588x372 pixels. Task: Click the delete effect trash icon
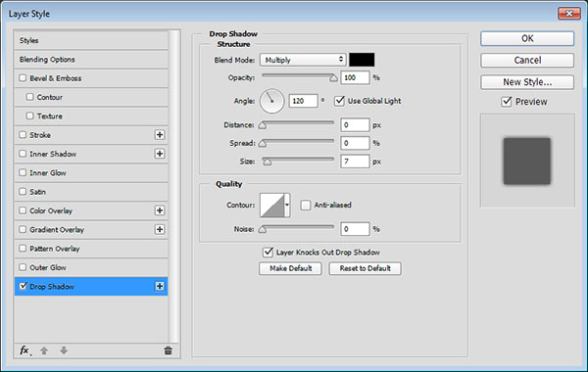(168, 350)
